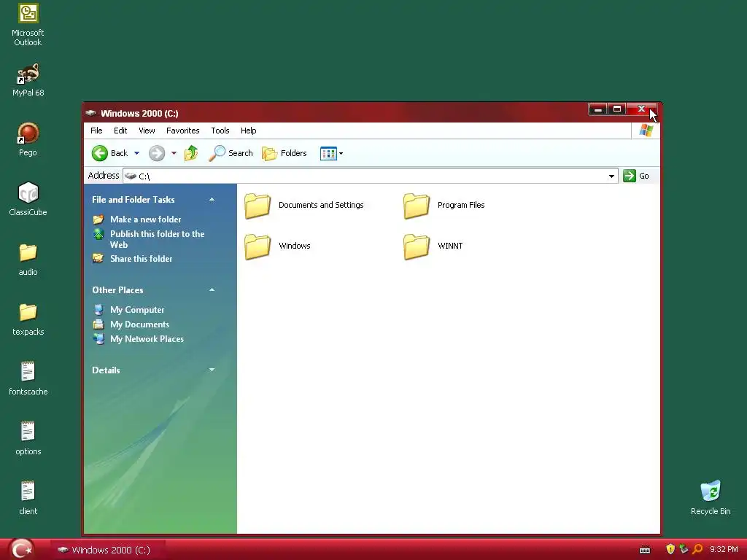
Task: Select the ClassiCube desktop icon
Action: pos(28,199)
